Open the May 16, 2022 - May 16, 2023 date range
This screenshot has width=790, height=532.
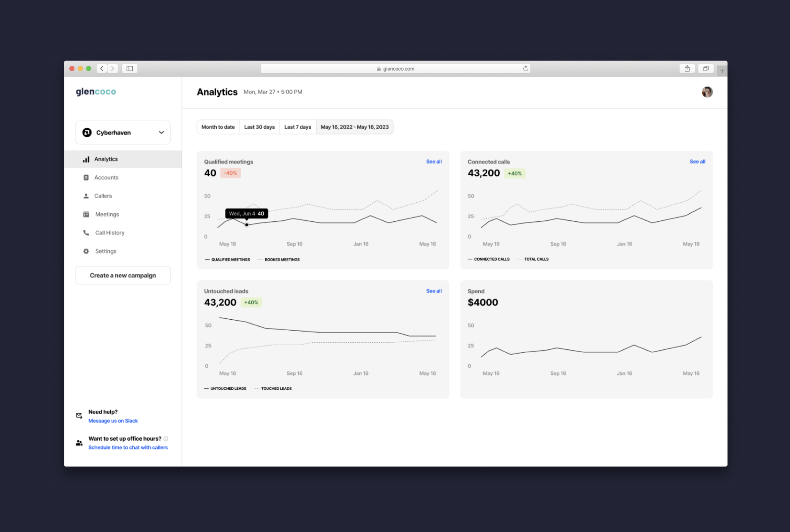(354, 127)
